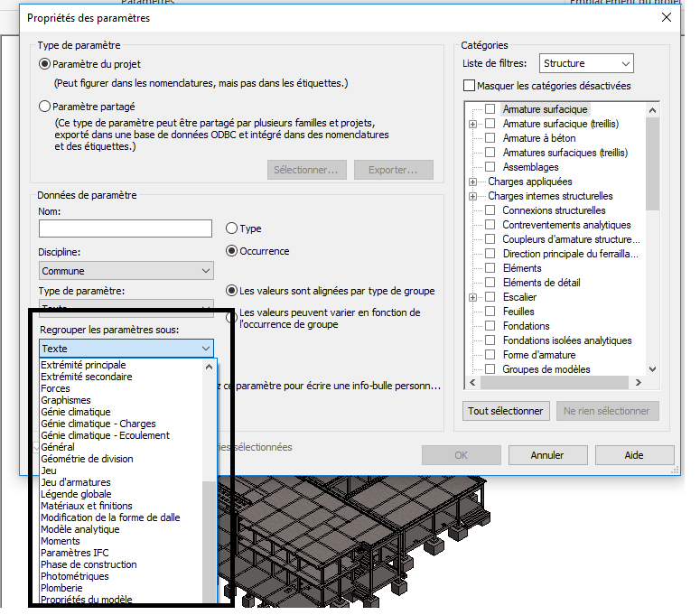
Task: Tick the Fondations category checkbox
Action: 490,326
